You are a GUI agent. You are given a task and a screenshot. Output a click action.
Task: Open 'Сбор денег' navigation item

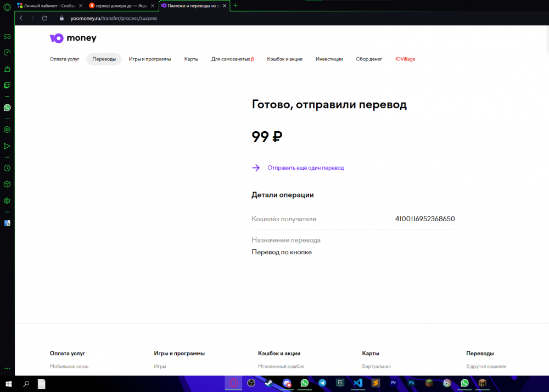369,59
